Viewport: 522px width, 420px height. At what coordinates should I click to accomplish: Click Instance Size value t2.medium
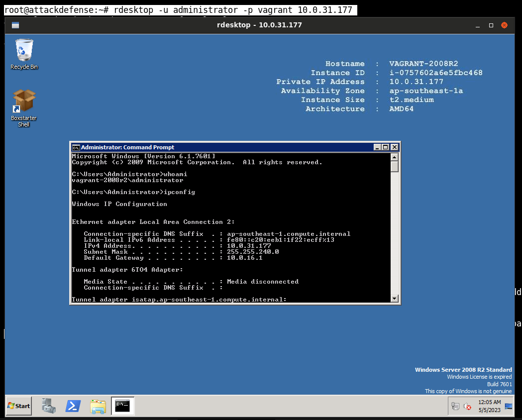412,100
